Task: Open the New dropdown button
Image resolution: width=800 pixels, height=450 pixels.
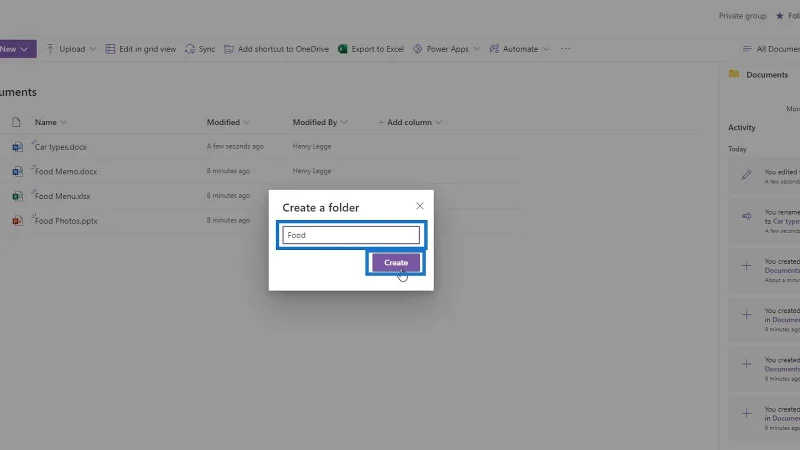Action: tap(17, 49)
